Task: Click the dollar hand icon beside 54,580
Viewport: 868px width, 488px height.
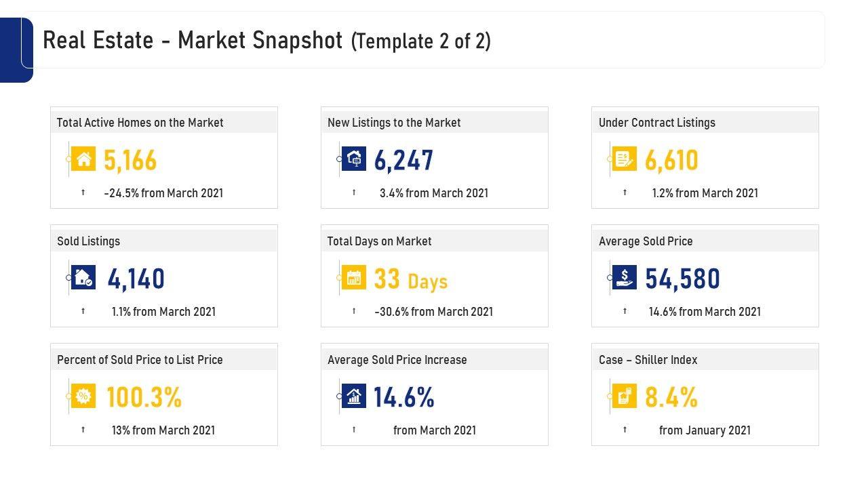Action: click(625, 278)
